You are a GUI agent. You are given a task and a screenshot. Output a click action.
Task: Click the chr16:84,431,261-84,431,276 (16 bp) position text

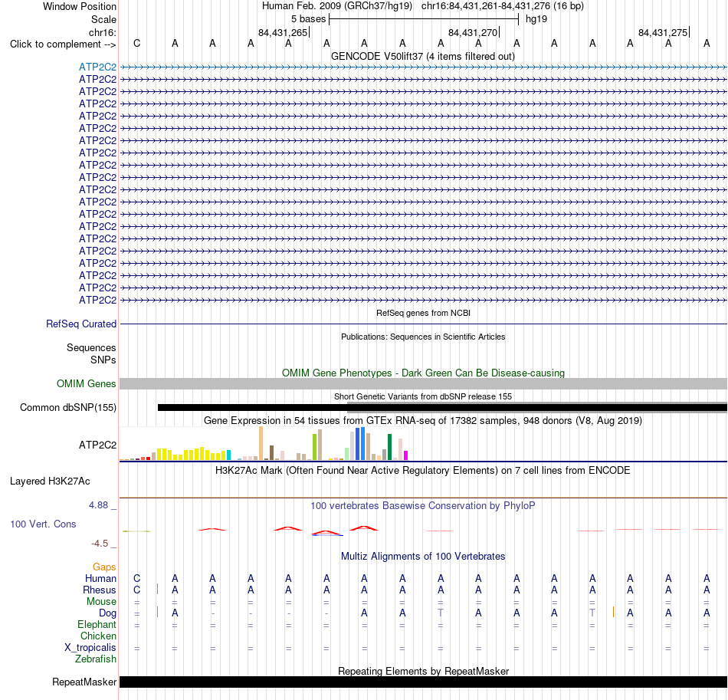pos(503,6)
